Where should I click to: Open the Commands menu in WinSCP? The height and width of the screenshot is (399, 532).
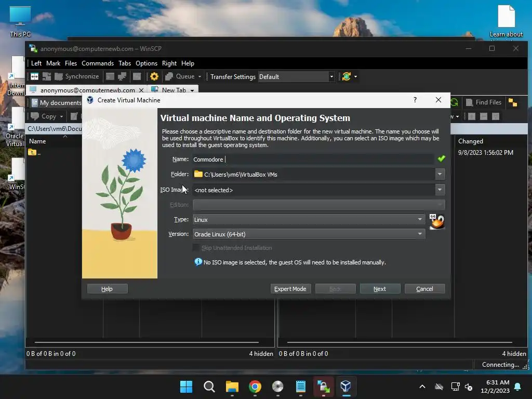click(98, 63)
